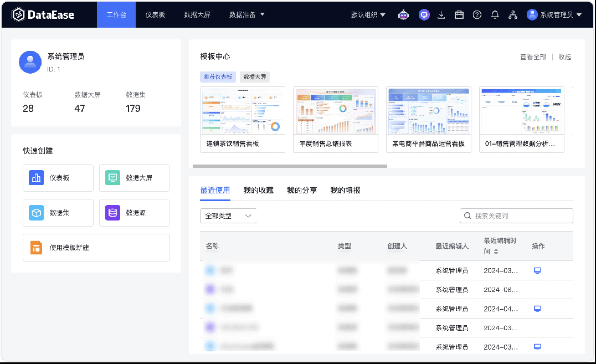Click the 查看全部 link in 模板中心
The image size is (596, 364).
point(533,57)
